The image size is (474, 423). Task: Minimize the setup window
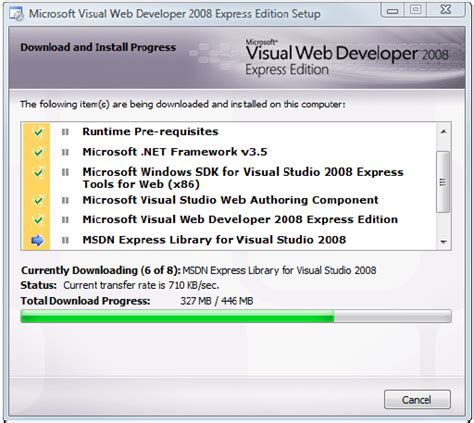(x=392, y=10)
